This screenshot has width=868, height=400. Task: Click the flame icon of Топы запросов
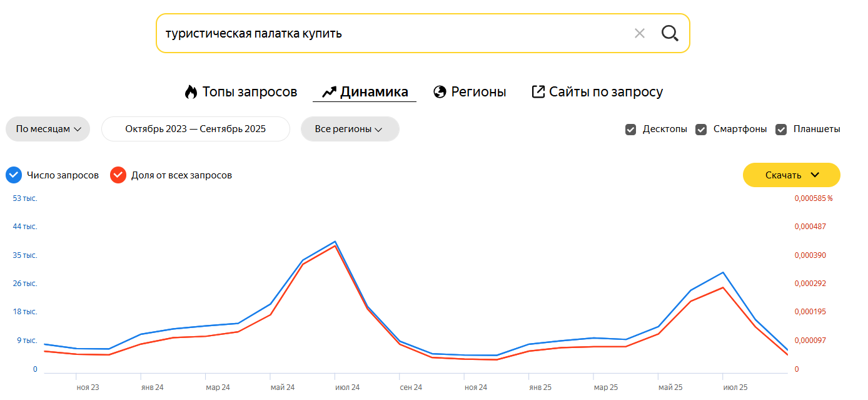click(191, 92)
